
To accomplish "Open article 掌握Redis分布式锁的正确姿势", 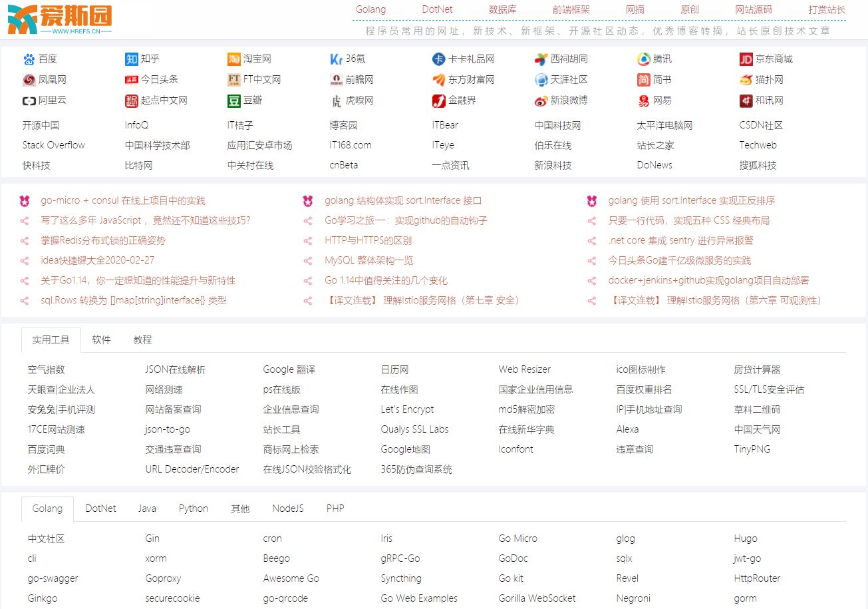I will 103,240.
